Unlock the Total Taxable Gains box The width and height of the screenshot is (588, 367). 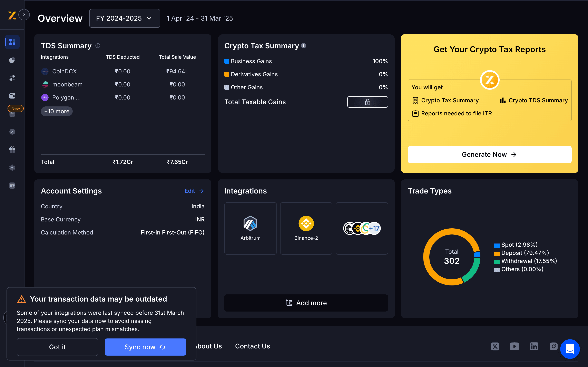(x=367, y=102)
